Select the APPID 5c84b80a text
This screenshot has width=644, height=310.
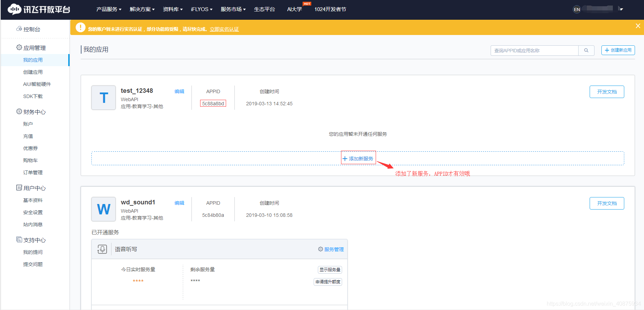tap(213, 215)
